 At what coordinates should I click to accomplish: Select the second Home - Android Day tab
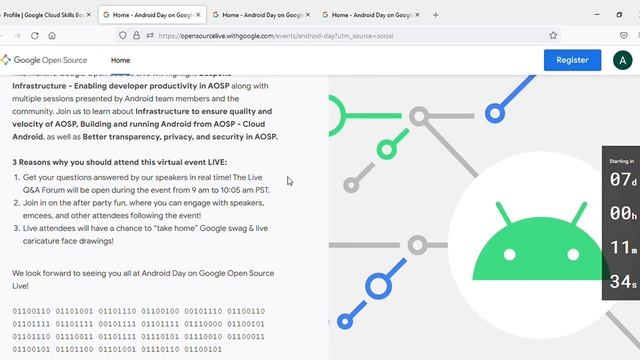152,15
